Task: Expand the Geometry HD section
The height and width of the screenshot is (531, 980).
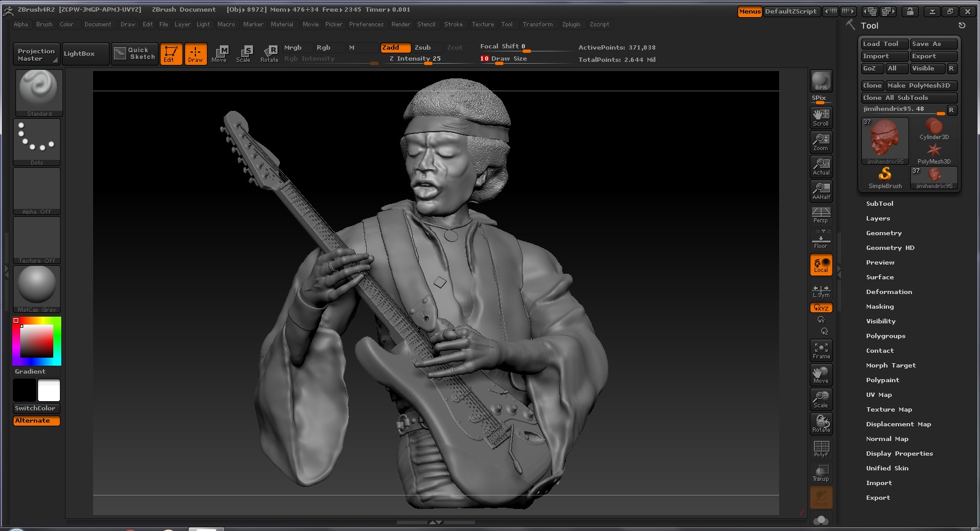Action: [890, 247]
